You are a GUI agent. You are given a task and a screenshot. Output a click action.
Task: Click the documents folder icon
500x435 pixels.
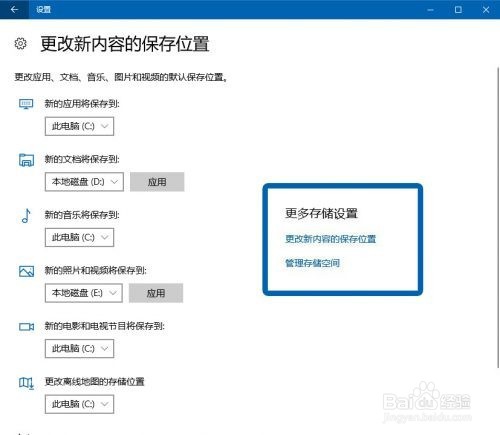tap(26, 160)
